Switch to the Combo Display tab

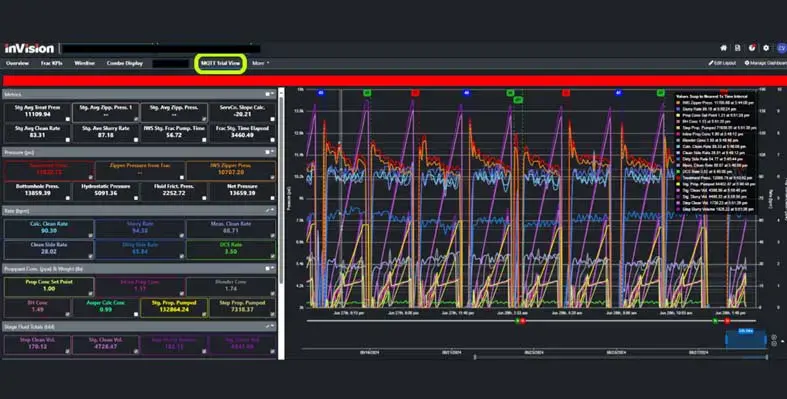124,63
